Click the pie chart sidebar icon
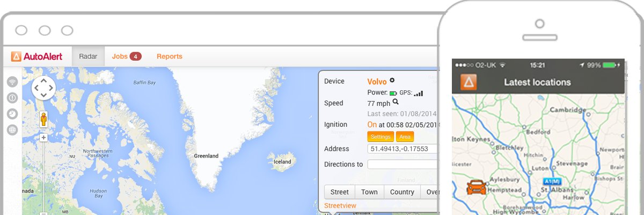Viewport: 644px width, 215px height. pyautogui.click(x=12, y=114)
